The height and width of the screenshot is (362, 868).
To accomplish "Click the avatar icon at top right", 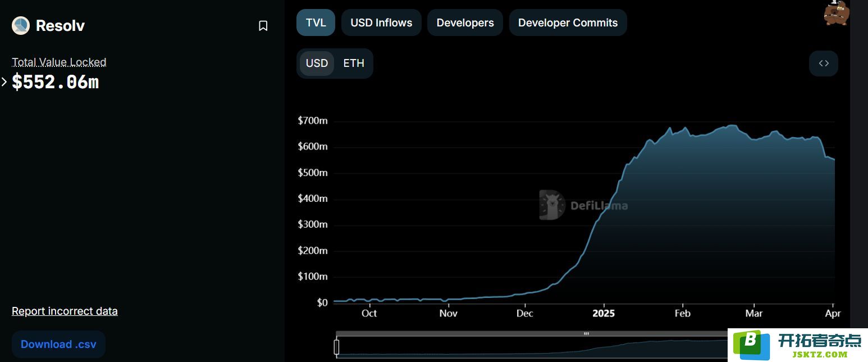I will [x=837, y=12].
